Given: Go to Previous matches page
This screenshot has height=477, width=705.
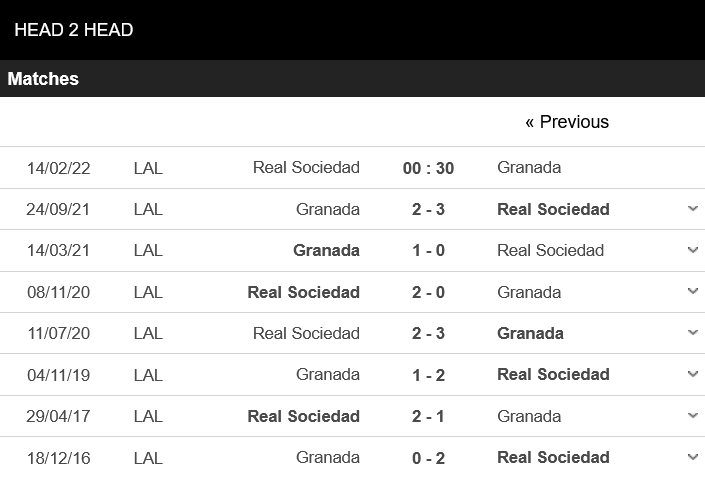Looking at the screenshot, I should pos(566,122).
